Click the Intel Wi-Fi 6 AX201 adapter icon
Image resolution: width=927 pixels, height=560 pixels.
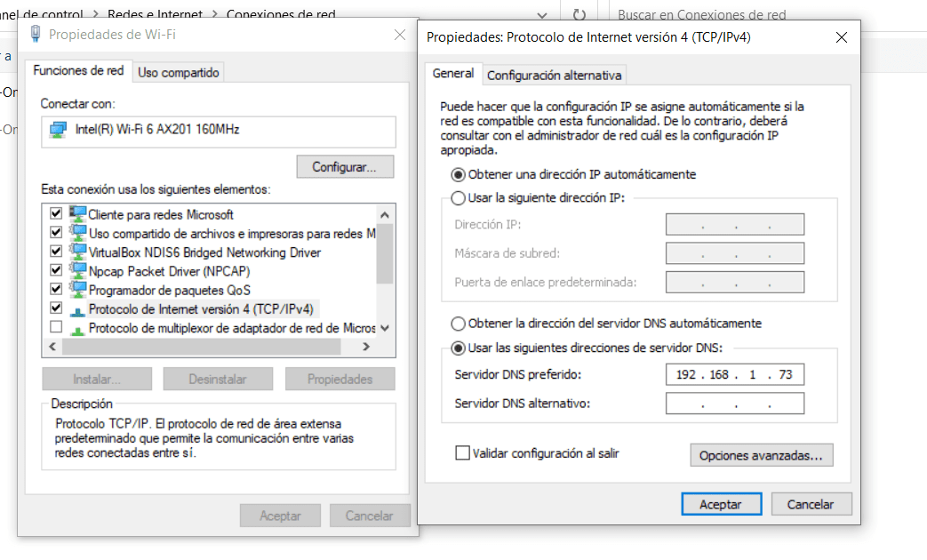[x=59, y=130]
